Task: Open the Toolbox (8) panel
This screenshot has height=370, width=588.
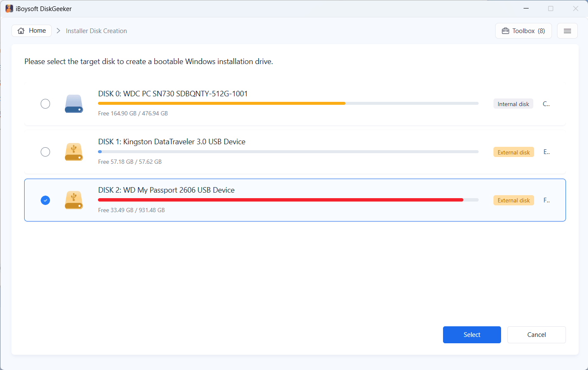Action: click(x=524, y=31)
